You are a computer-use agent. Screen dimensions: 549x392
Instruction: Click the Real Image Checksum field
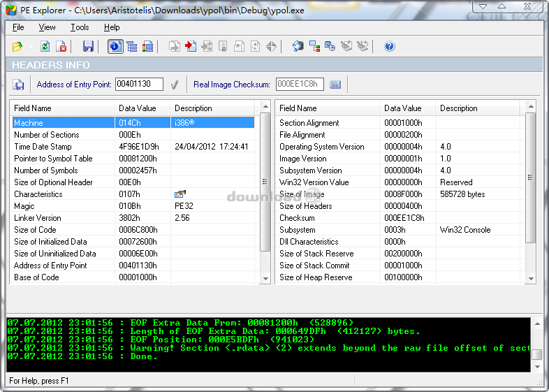click(x=300, y=84)
